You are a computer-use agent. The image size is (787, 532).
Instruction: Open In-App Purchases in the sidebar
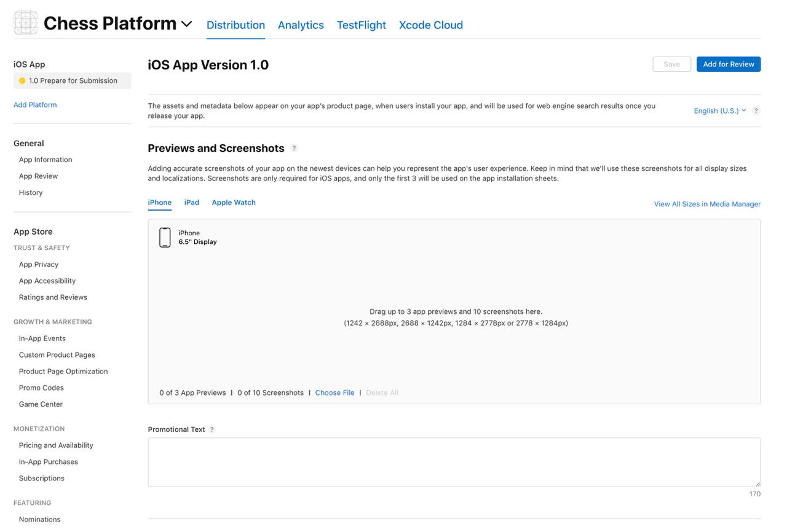coord(49,462)
